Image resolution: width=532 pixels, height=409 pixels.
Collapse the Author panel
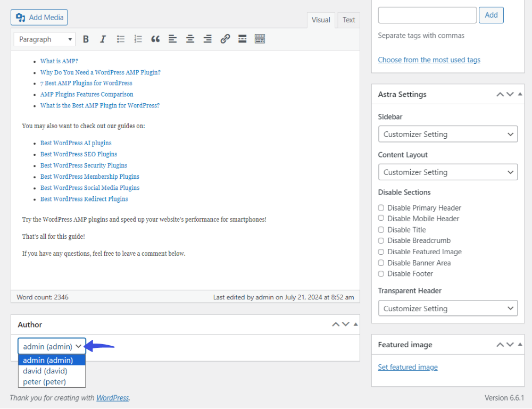(x=355, y=324)
